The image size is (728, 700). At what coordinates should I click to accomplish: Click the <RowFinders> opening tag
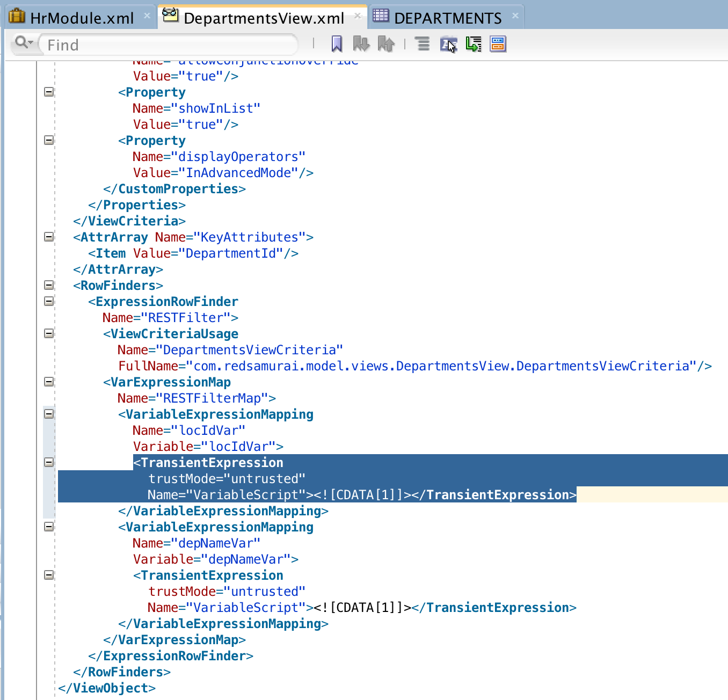[x=118, y=286]
